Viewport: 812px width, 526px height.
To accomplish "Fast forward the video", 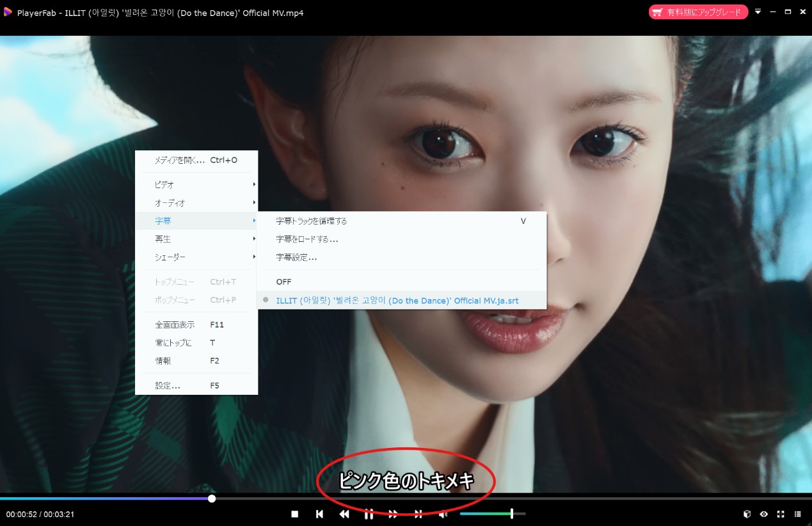I will (394, 514).
